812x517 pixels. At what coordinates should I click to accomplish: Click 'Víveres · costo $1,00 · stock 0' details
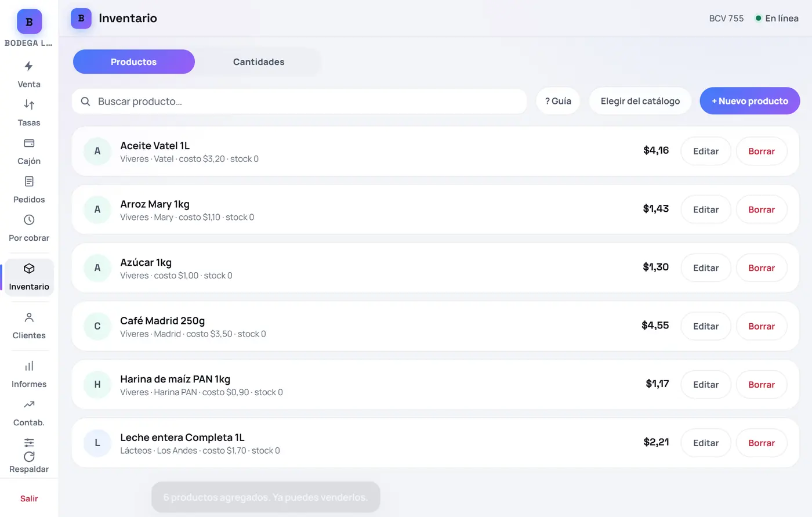[176, 276]
